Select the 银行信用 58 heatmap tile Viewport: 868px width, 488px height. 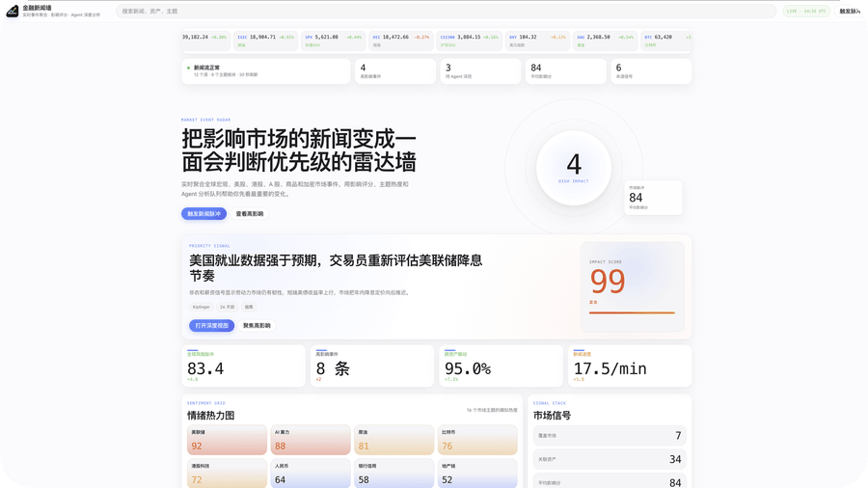tap(394, 474)
